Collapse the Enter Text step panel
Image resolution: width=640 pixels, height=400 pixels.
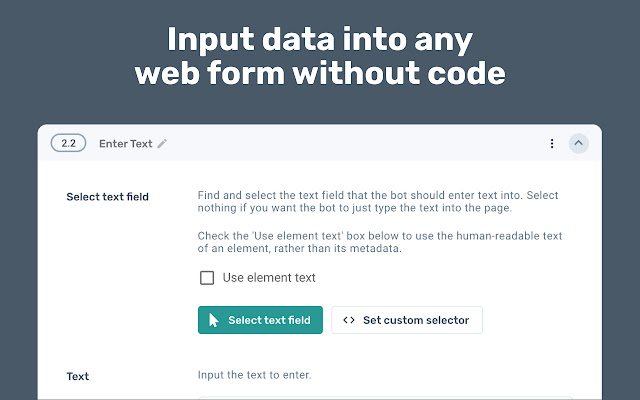point(578,144)
